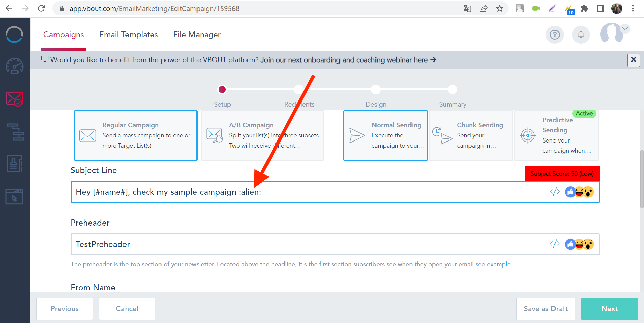Image resolution: width=644 pixels, height=323 pixels.
Task: Click Save as Draft
Action: (x=545, y=309)
